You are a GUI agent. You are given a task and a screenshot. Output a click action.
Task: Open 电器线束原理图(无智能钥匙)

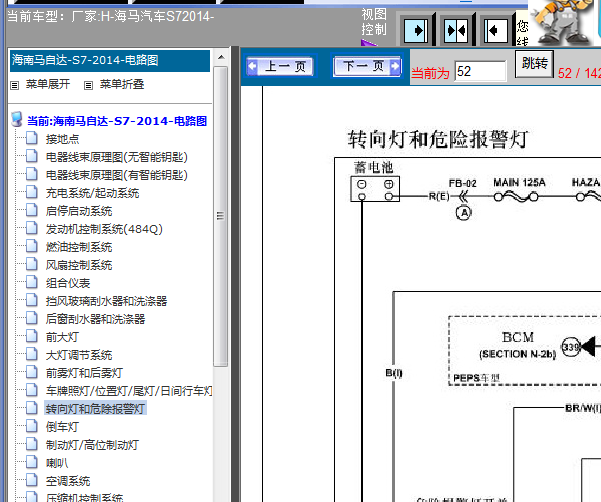(x=117, y=157)
